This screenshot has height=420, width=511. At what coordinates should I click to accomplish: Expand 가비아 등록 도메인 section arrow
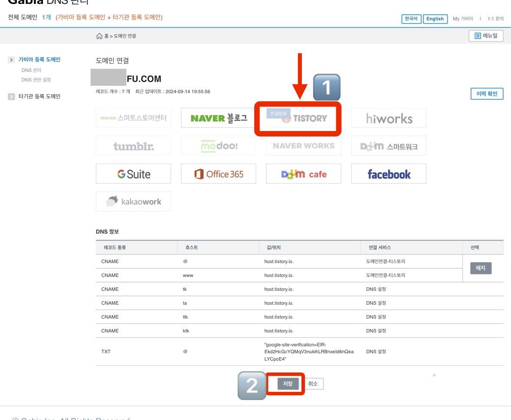[11, 60]
